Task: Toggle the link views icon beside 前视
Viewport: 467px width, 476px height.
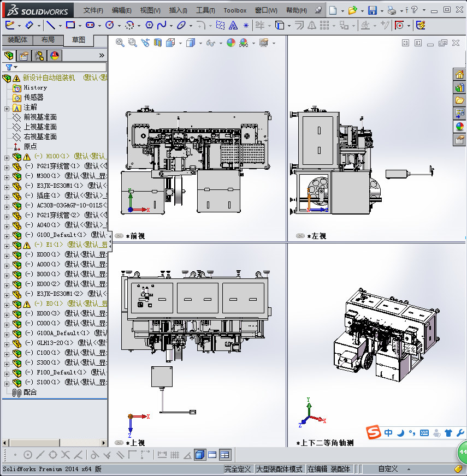Action: point(119,236)
